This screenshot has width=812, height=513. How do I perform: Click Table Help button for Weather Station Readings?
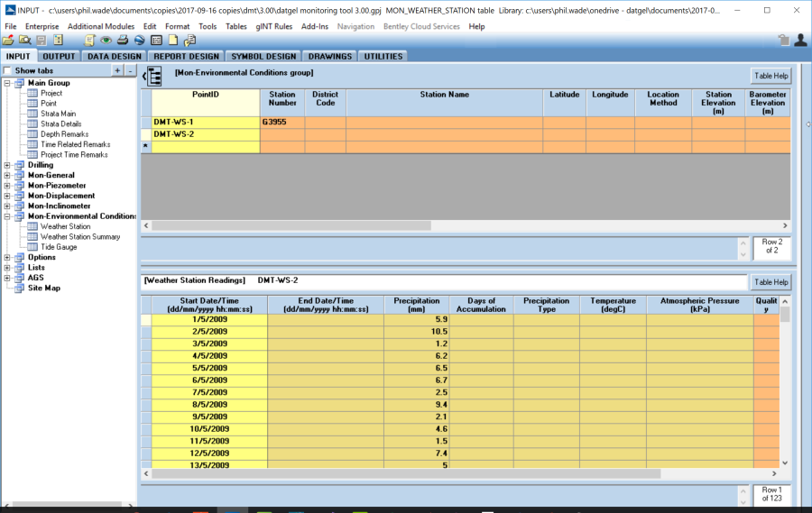tap(770, 281)
